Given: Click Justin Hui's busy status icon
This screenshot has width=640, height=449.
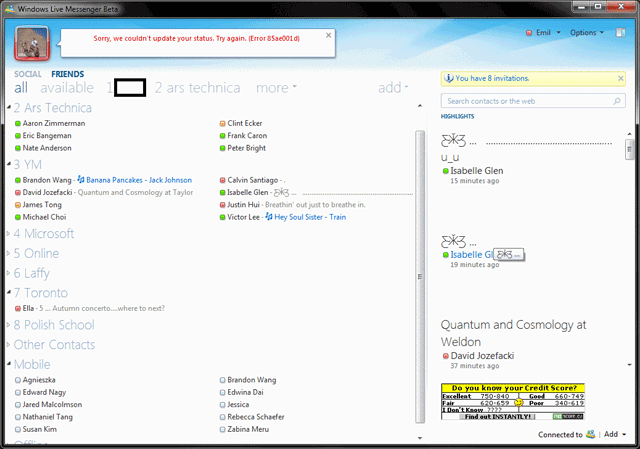Looking at the screenshot, I should pyautogui.click(x=222, y=204).
